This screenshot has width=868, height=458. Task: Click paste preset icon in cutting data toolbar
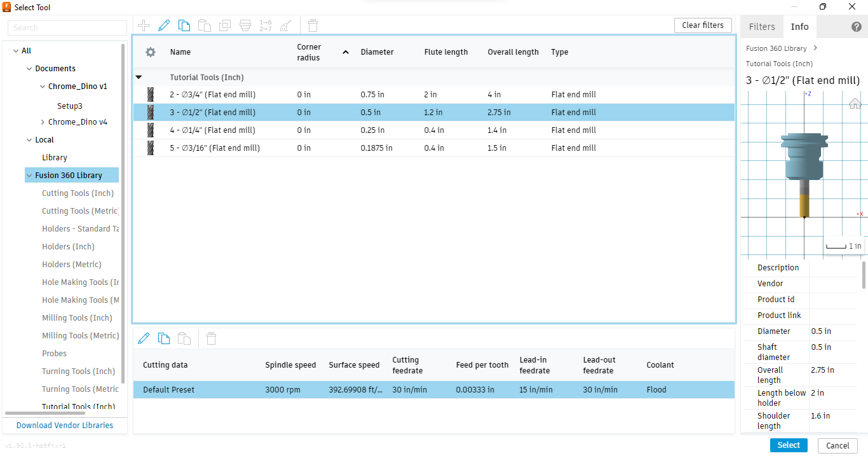point(184,338)
